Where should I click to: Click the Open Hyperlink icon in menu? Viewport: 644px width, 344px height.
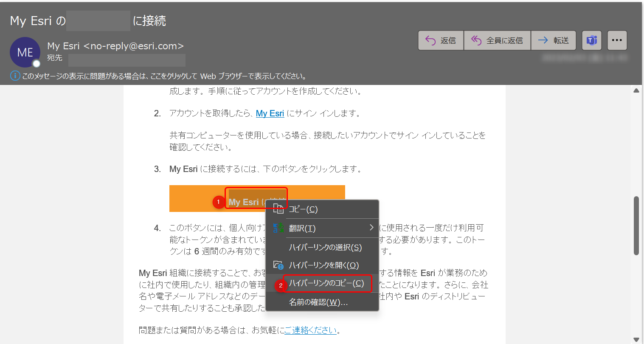278,265
